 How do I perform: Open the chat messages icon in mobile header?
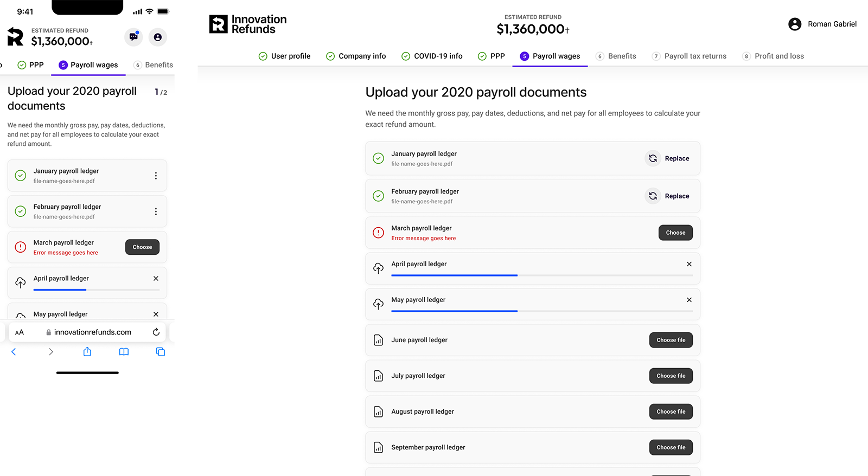(133, 37)
